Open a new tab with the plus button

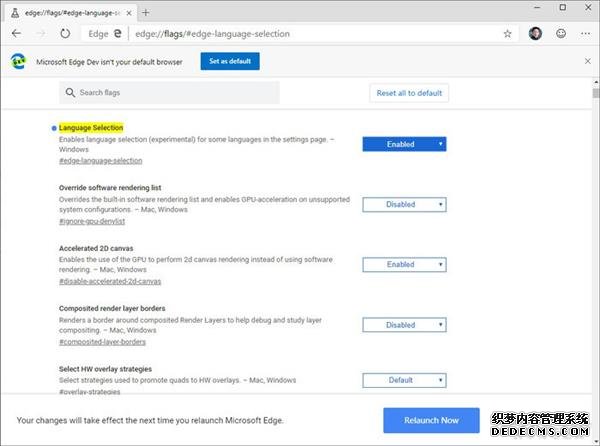(x=145, y=13)
